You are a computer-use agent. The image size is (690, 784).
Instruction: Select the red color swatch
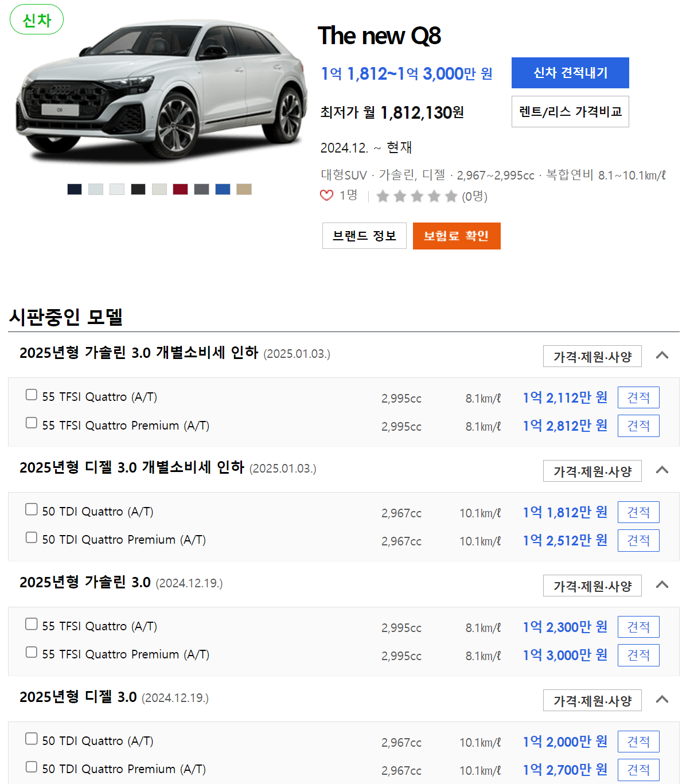[181, 189]
